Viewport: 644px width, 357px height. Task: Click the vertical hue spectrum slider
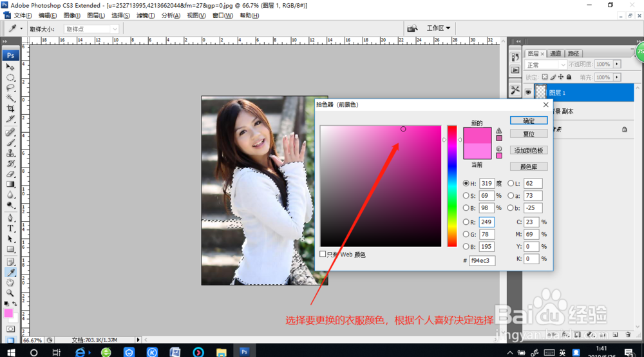point(452,186)
